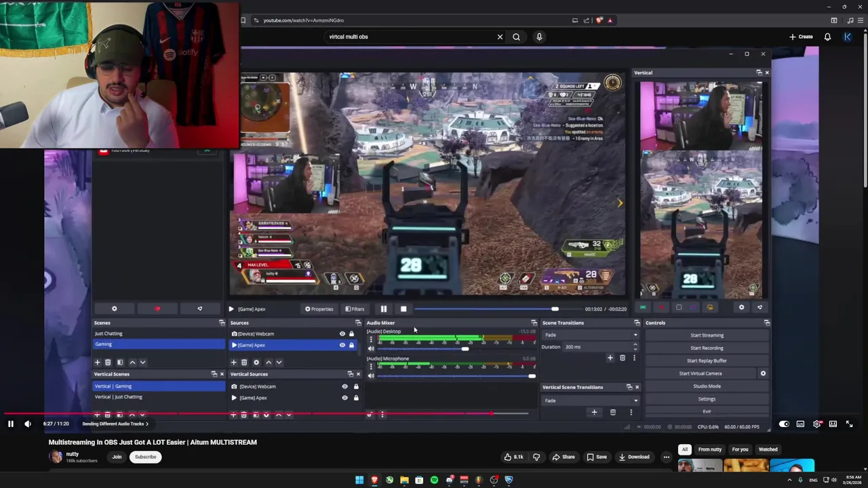Adjust the [Audio] Desktop volume slider
868x488 pixels.
tap(456, 348)
